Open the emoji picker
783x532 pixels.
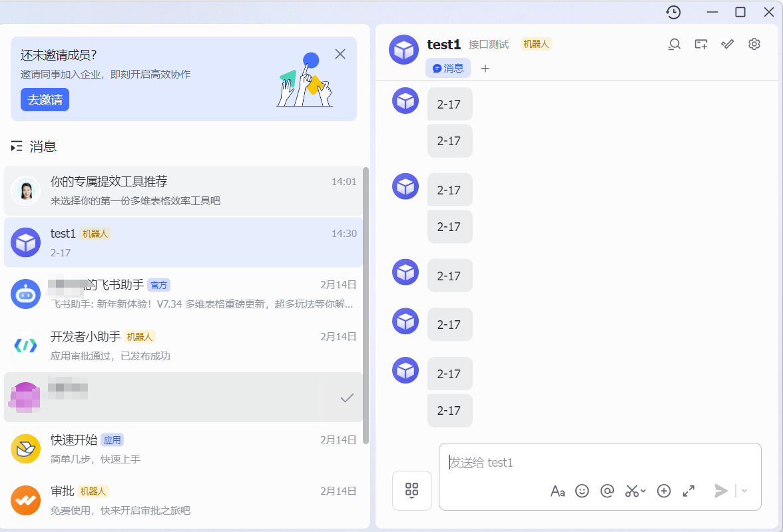(582, 491)
